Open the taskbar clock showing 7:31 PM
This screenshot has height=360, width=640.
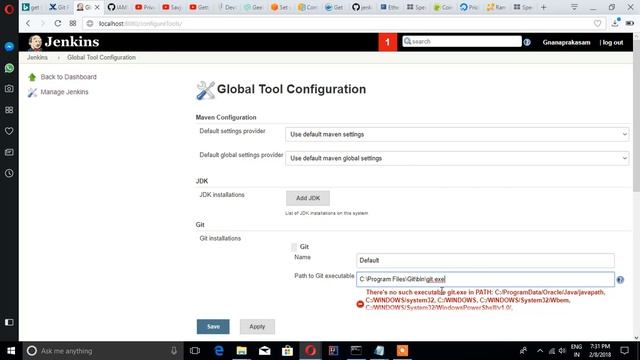(x=600, y=351)
